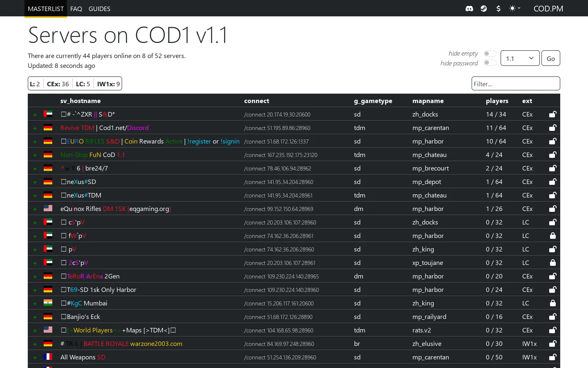Click the Go button

click(x=550, y=58)
